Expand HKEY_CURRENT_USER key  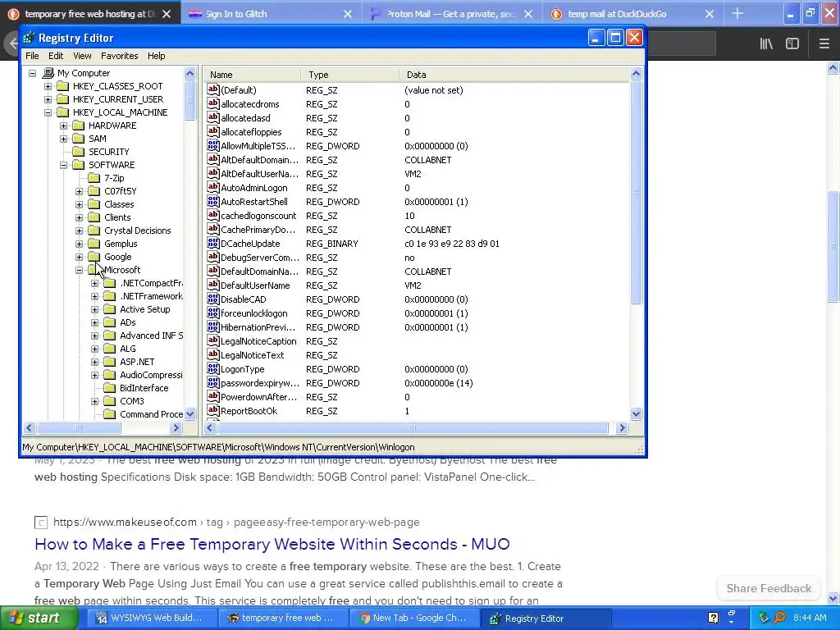pos(48,99)
